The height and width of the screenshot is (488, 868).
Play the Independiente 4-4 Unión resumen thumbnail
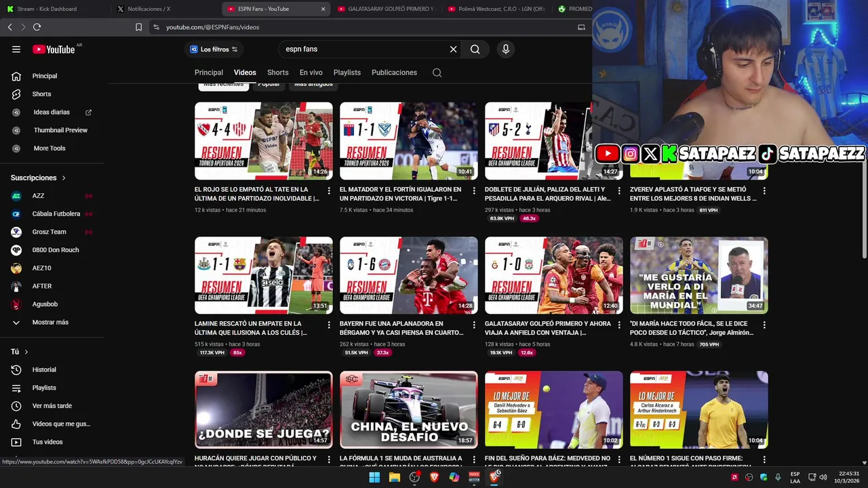click(x=264, y=140)
